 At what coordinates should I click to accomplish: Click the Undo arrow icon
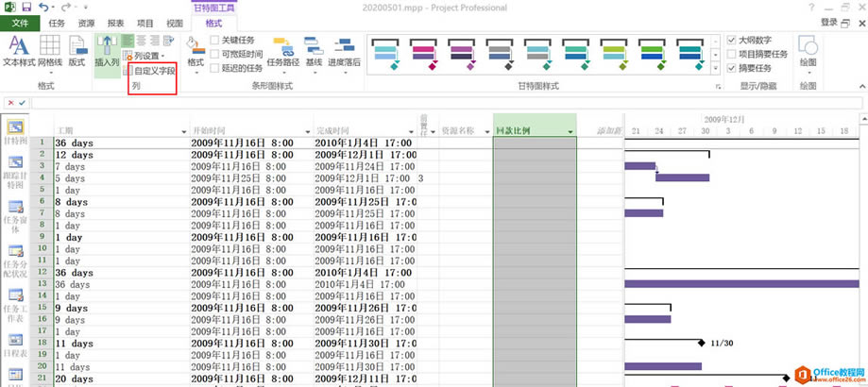pyautogui.click(x=43, y=8)
